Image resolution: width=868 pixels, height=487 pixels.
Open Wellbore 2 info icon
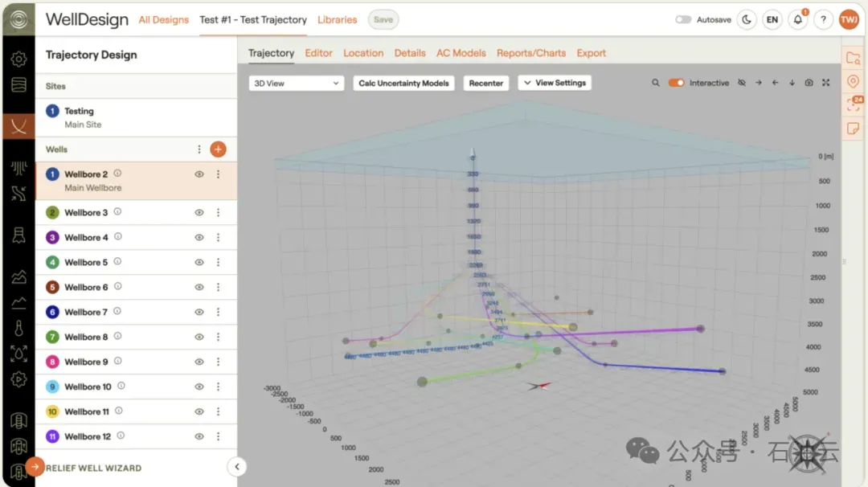[x=117, y=174]
